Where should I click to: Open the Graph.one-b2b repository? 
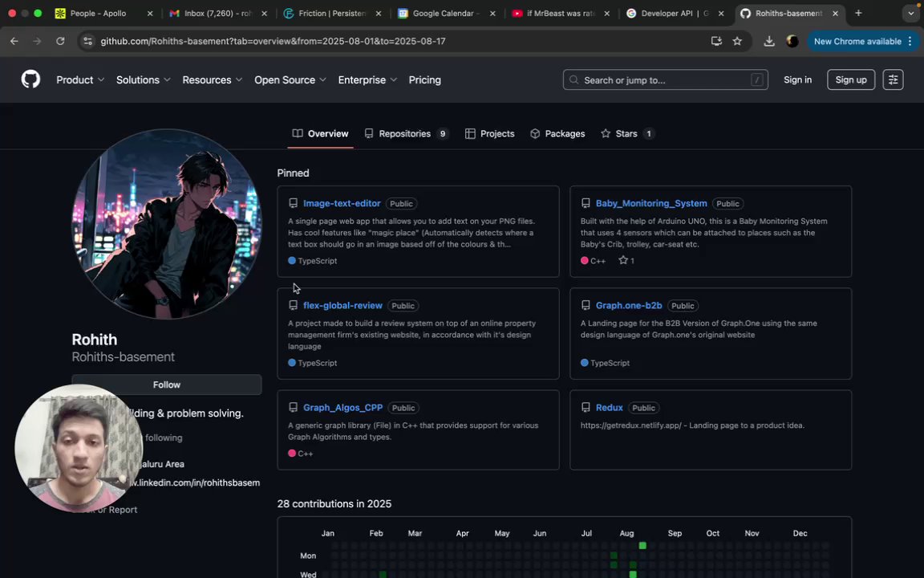(629, 306)
